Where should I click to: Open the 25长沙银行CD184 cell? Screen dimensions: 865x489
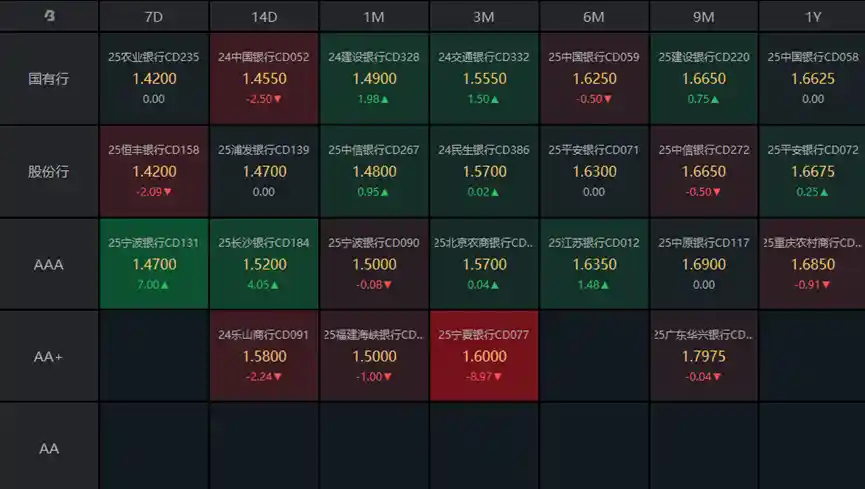[264, 264]
